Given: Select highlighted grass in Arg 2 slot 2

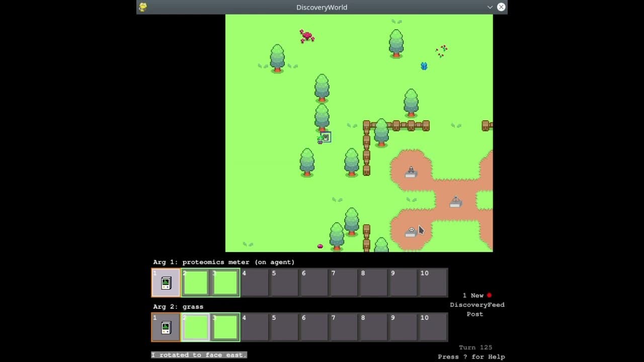Looking at the screenshot, I should point(196,328).
